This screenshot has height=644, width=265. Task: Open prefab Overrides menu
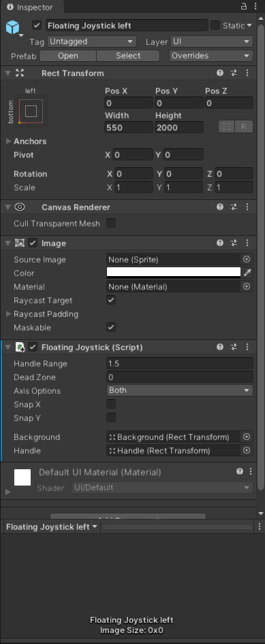pos(211,56)
